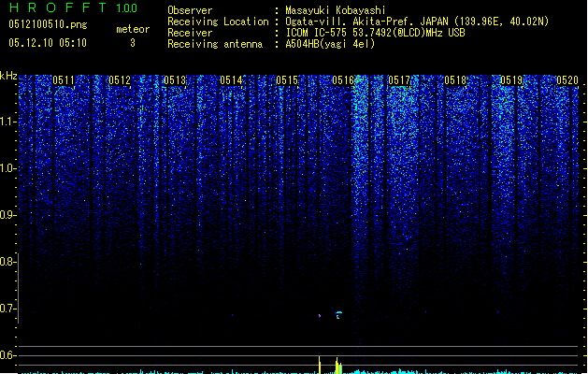Click the small meteor echo dot left of bright echo

pyautogui.click(x=320, y=316)
